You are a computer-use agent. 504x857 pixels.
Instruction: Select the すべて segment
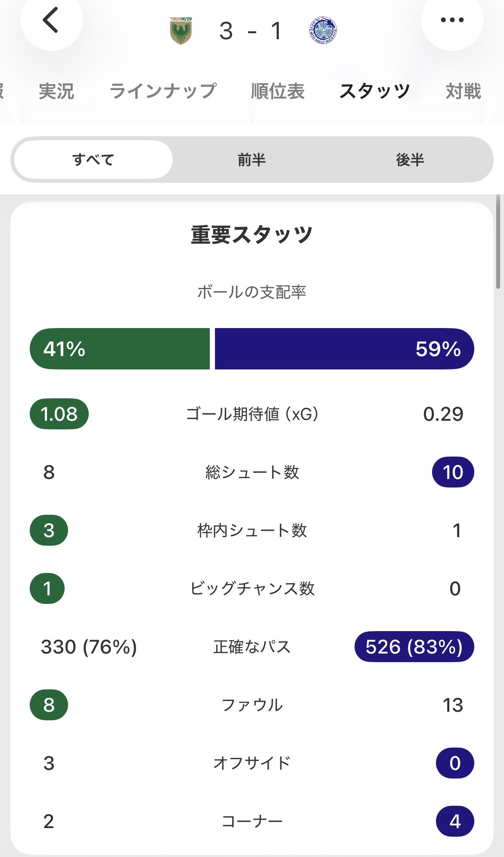(x=93, y=160)
